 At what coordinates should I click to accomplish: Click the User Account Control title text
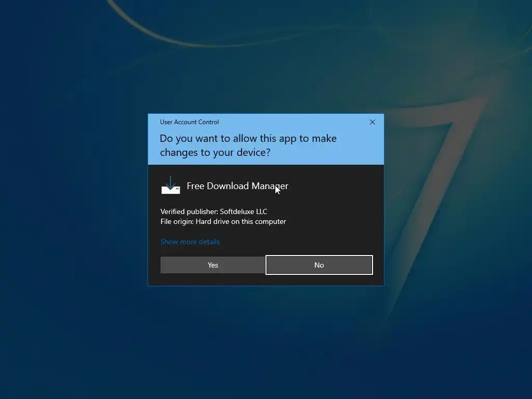[189, 122]
